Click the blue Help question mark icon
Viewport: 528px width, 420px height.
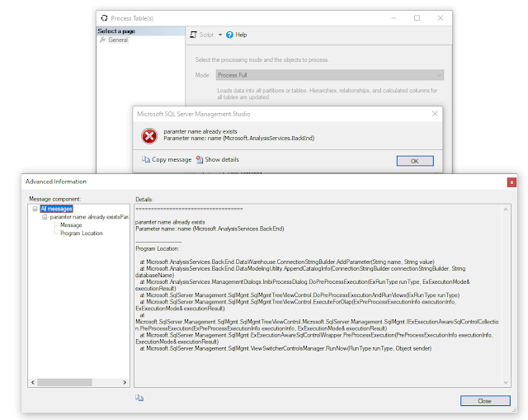pos(229,35)
